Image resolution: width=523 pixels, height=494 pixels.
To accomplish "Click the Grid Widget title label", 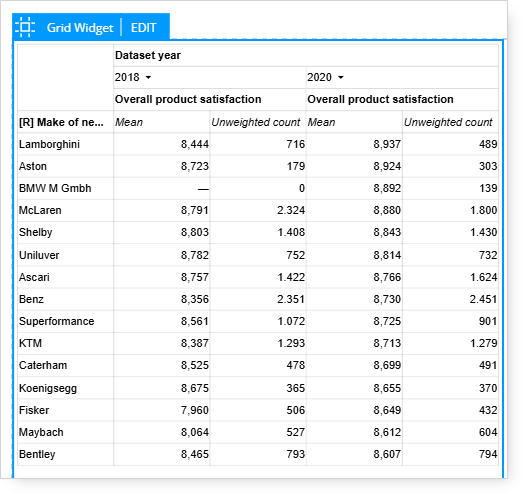I will (x=80, y=28).
